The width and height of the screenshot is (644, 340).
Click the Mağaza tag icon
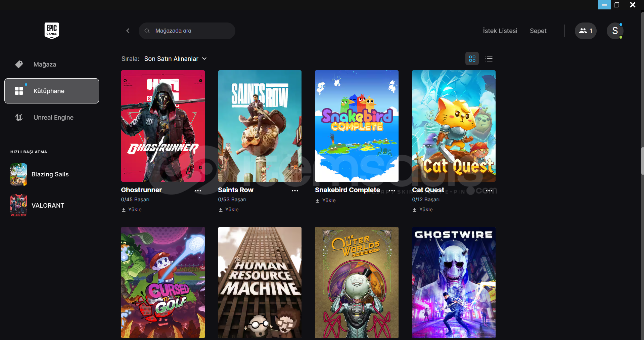pos(19,65)
